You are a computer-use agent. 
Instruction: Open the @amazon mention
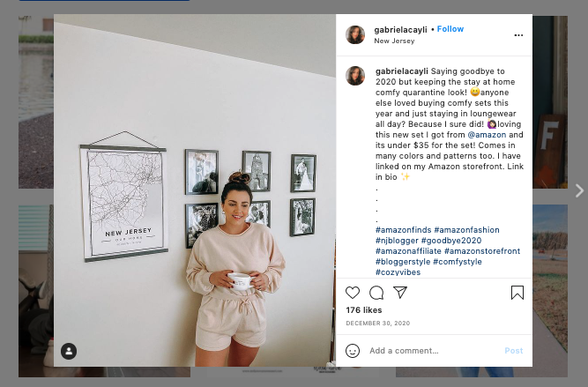pyautogui.click(x=487, y=135)
